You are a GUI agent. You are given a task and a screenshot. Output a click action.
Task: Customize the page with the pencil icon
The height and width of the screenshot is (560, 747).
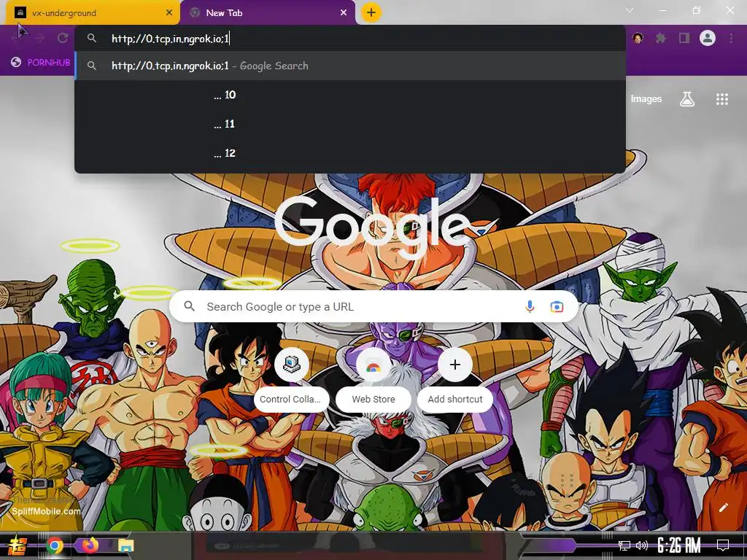tap(723, 507)
